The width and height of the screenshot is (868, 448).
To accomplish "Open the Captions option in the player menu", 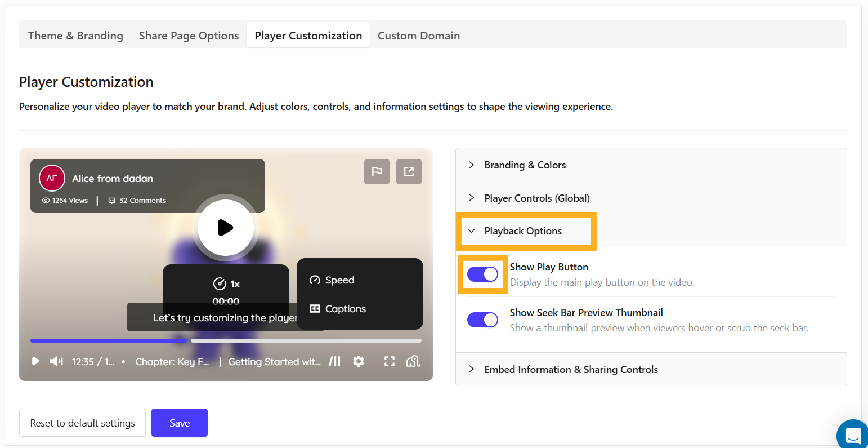I will (338, 308).
